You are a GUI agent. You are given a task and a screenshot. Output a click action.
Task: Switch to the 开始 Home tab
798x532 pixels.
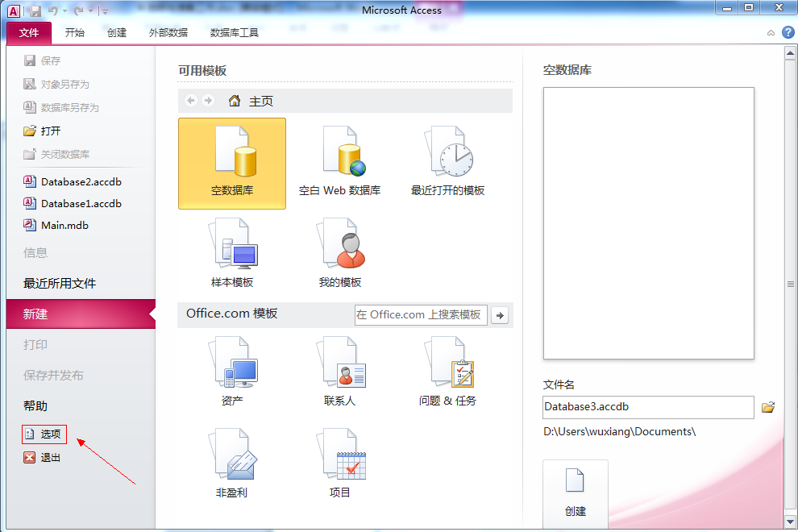[x=75, y=32]
